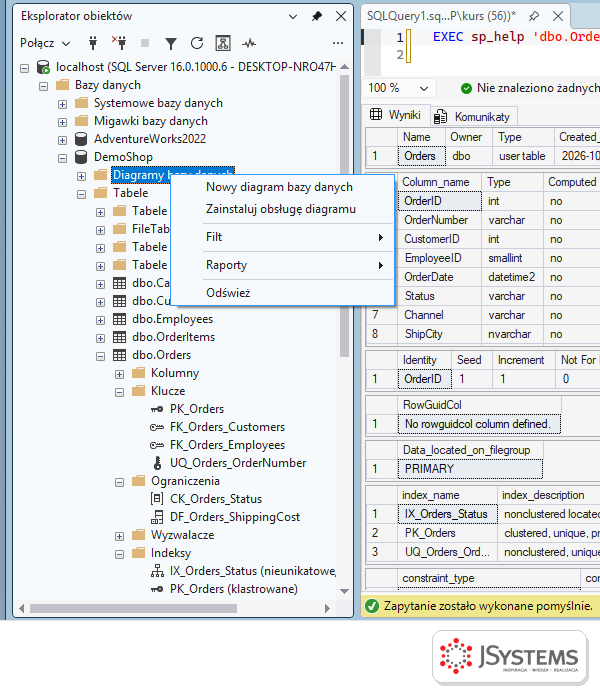
Task: Expand the Wyzwalacze folder
Action: [120, 536]
